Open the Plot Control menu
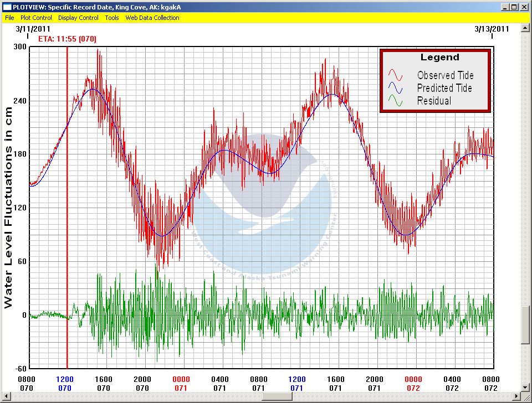The width and height of the screenshot is (532, 403). click(x=36, y=18)
